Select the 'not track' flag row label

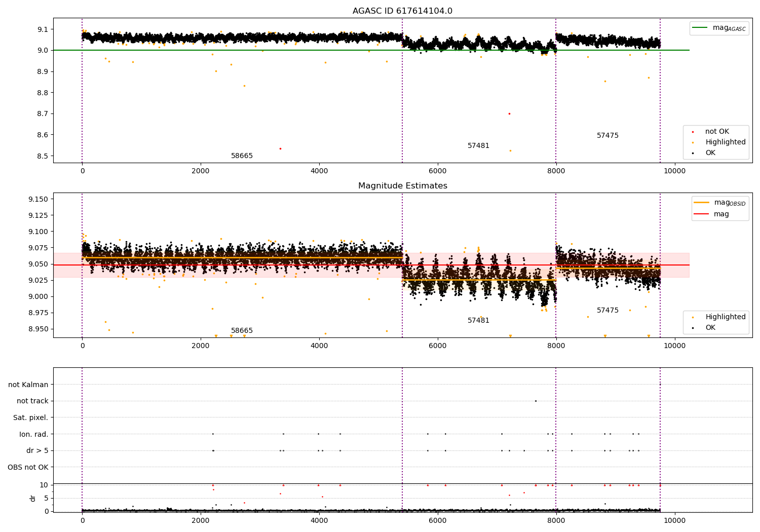32,401
